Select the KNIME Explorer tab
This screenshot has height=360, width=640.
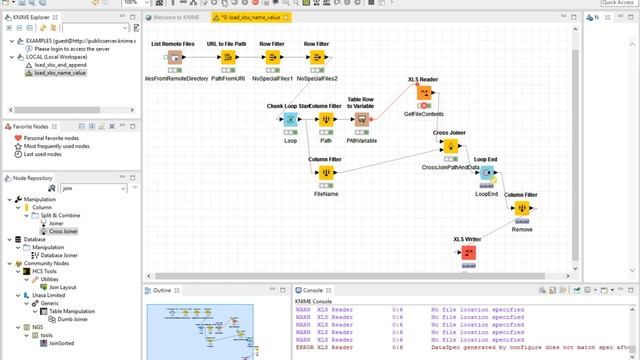tap(31, 17)
